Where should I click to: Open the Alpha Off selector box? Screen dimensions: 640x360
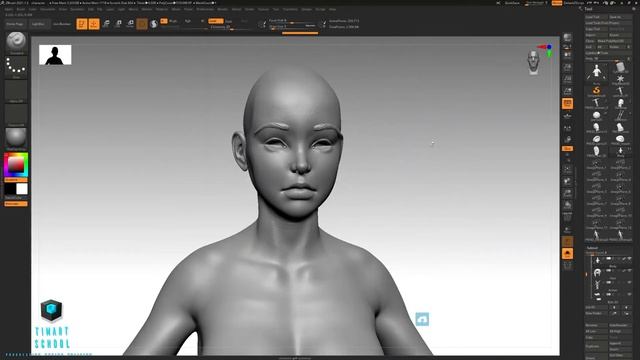[16, 91]
